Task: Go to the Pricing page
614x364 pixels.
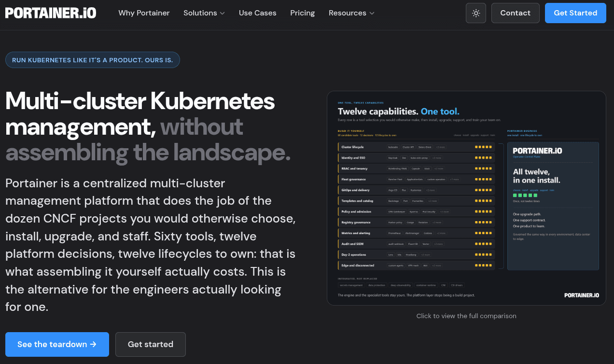Action: 303,13
